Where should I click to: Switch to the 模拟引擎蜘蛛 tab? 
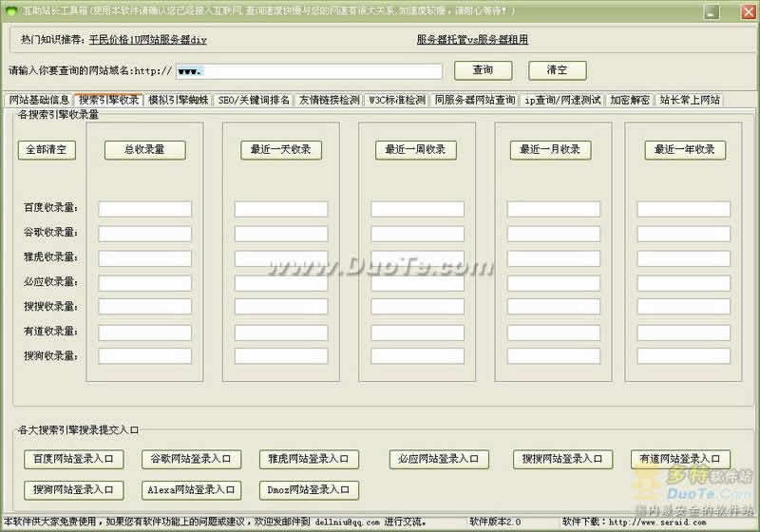point(179,100)
